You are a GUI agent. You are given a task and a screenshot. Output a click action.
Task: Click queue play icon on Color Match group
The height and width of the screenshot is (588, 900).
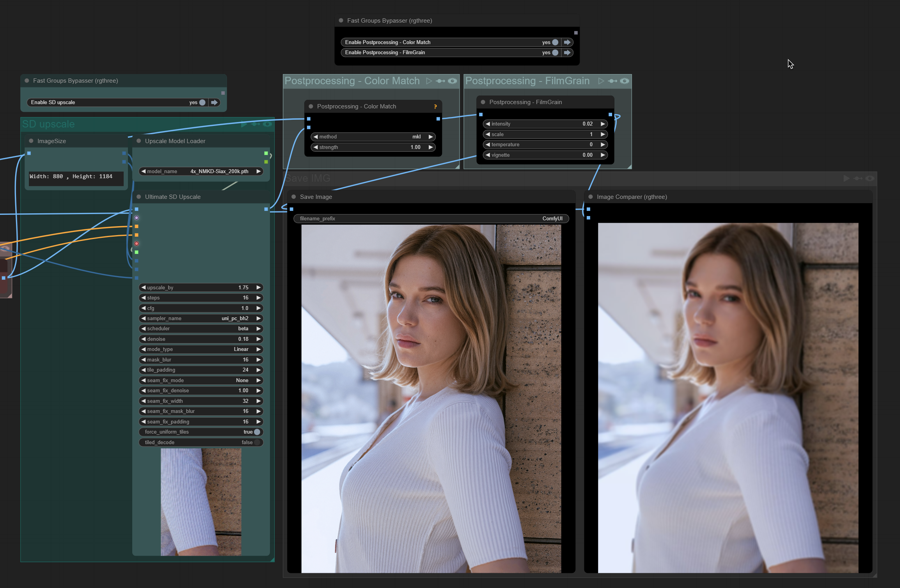429,81
